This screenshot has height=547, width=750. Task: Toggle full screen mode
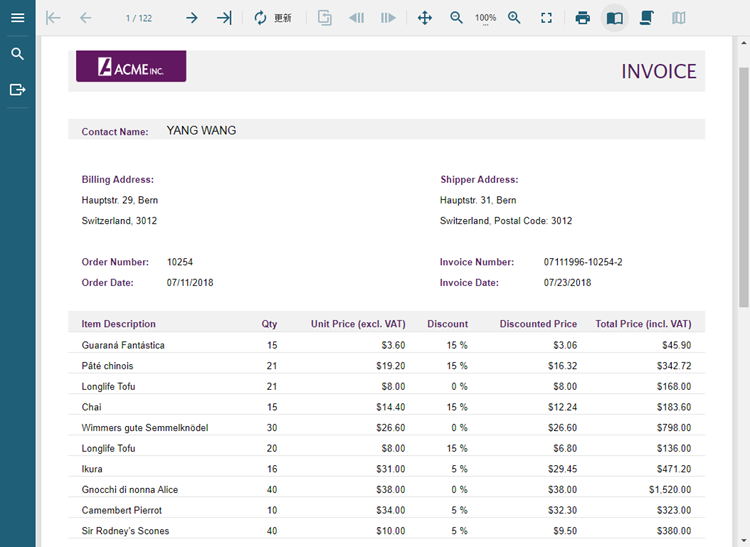pyautogui.click(x=546, y=18)
